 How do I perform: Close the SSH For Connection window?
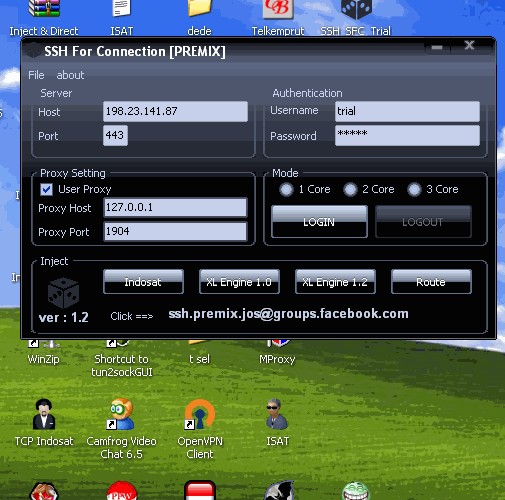(470, 46)
